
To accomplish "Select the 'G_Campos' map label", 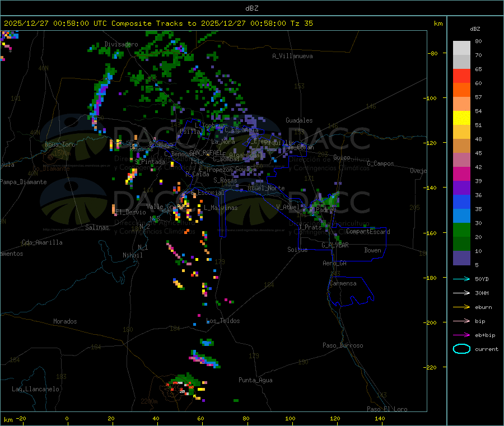I will [x=380, y=163].
